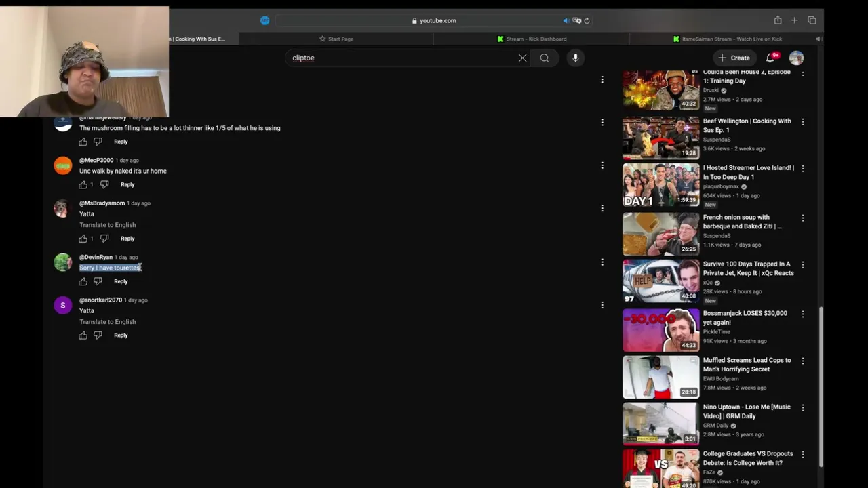Viewport: 868px width, 488px height.
Task: Show the tab overview
Action: (x=812, y=20)
